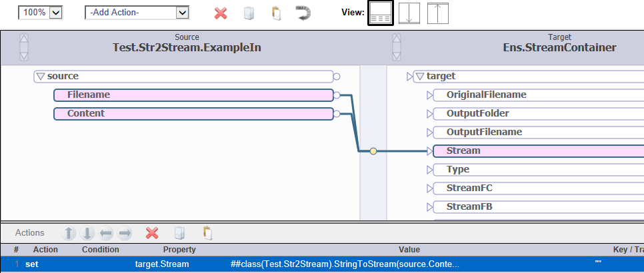This screenshot has height=273, width=644.
Task: Click the triangle beside StreamFB
Action: tap(429, 207)
